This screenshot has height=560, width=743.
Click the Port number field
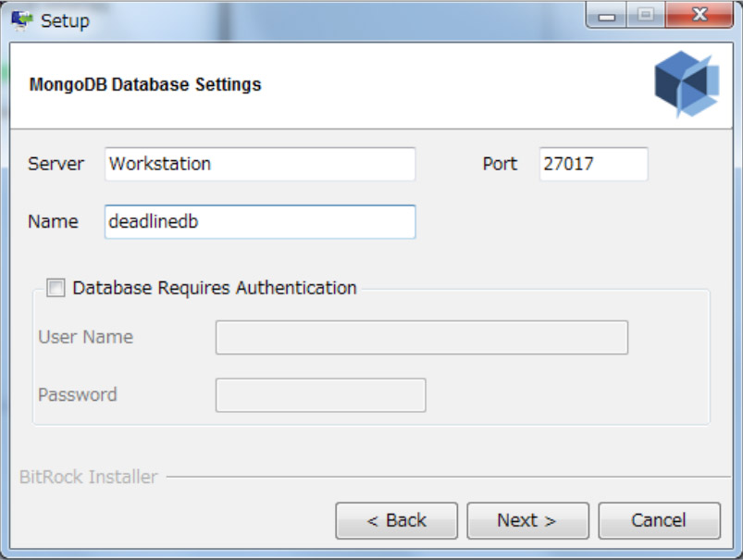pos(593,164)
